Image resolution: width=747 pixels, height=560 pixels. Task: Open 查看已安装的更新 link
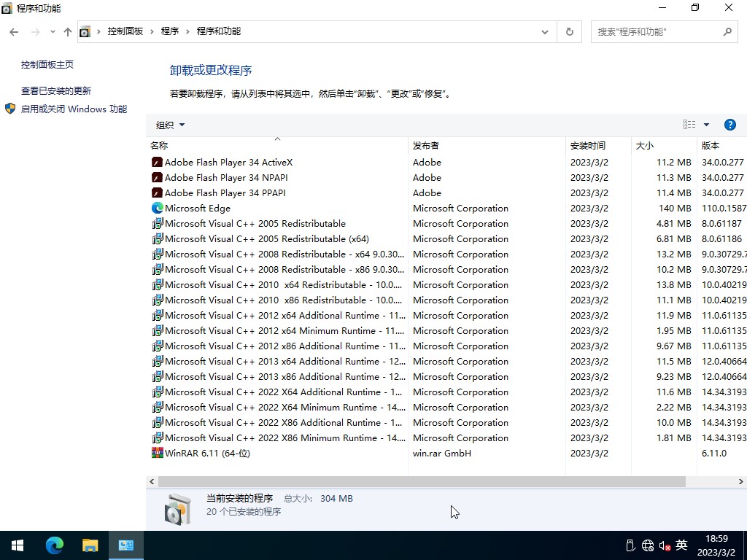(56, 90)
